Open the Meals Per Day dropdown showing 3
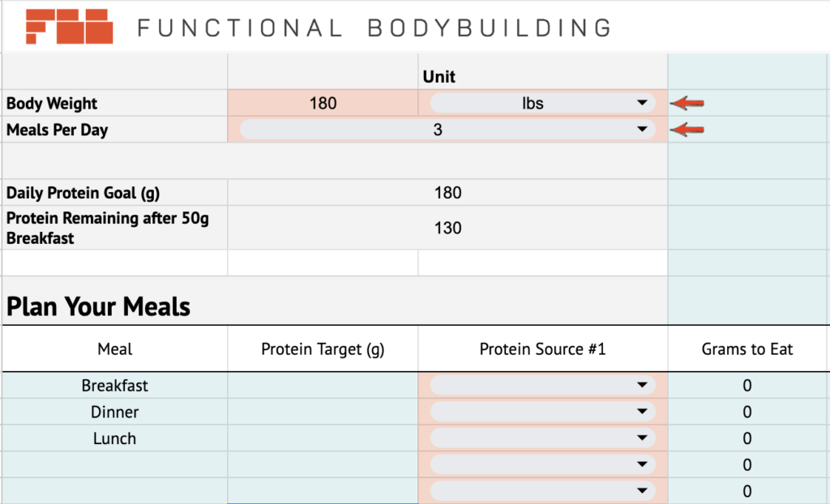Image resolution: width=830 pixels, height=504 pixels. click(x=447, y=129)
